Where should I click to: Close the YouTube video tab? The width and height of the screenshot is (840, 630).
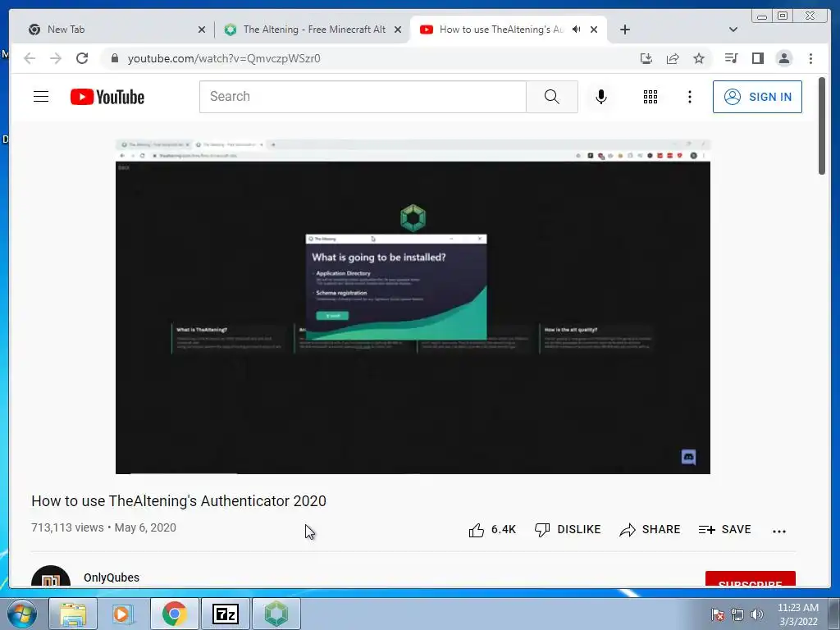594,30
